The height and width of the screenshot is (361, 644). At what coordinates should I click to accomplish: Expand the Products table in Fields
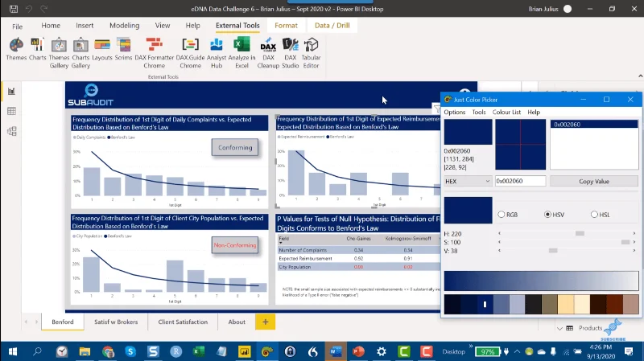click(x=559, y=328)
